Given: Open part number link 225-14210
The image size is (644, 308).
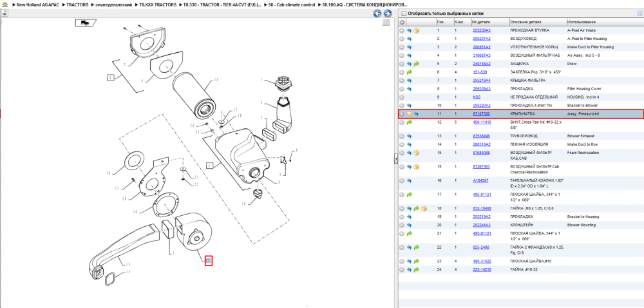Looking at the screenshot, I should coord(481,269).
